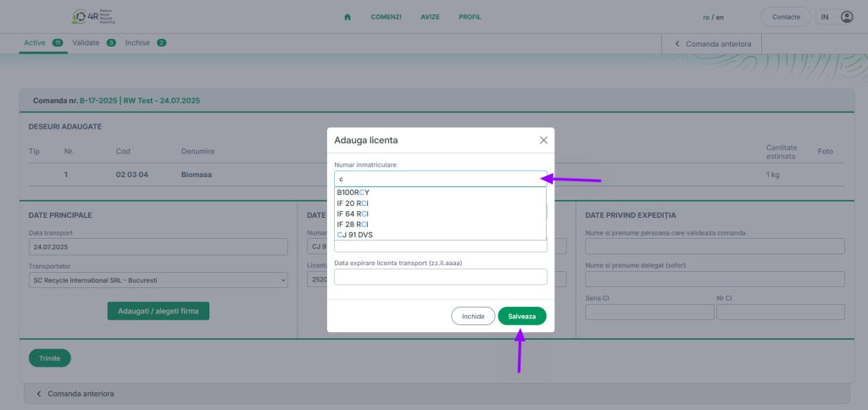Select the Active tab

click(35, 42)
